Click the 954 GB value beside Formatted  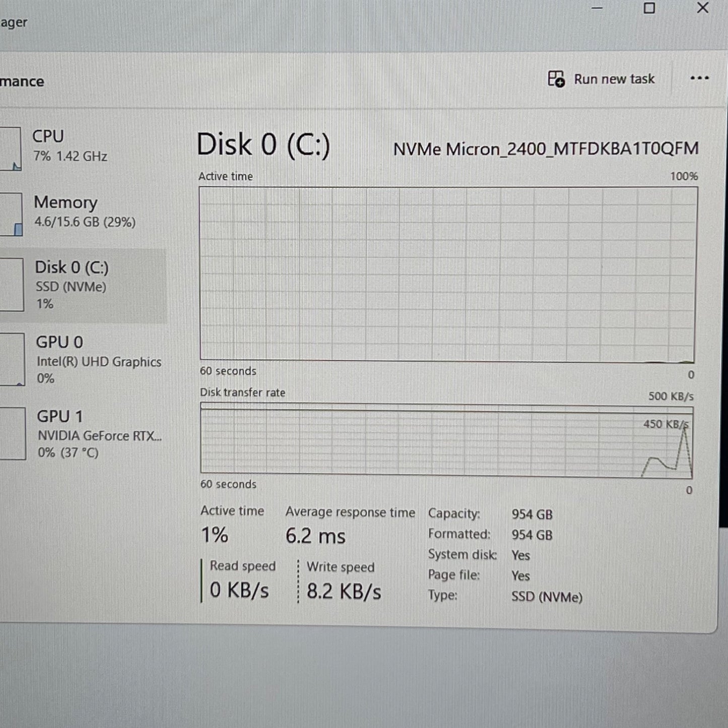[532, 535]
